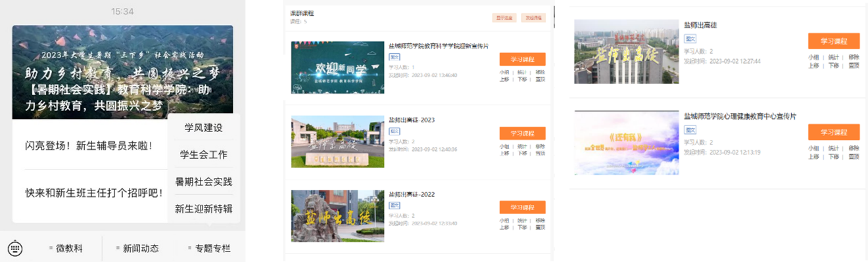Click 统计 for 教育科学学院迎新宣传片 course

(x=522, y=72)
